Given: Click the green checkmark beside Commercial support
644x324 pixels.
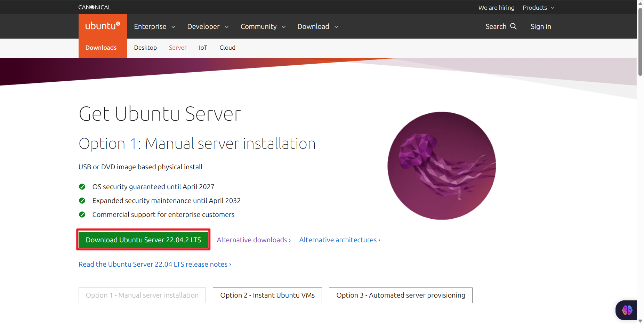Looking at the screenshot, I should [x=82, y=214].
